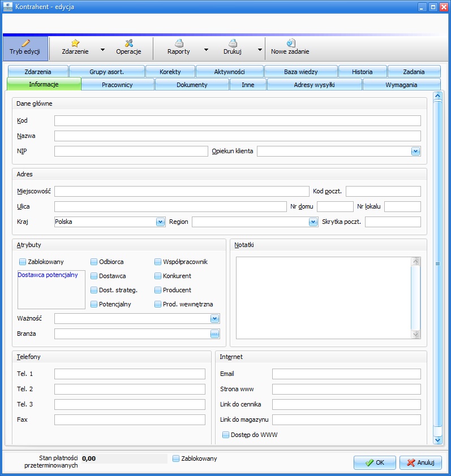
Task: Check the Dostawca checkbox
Action: click(x=94, y=276)
